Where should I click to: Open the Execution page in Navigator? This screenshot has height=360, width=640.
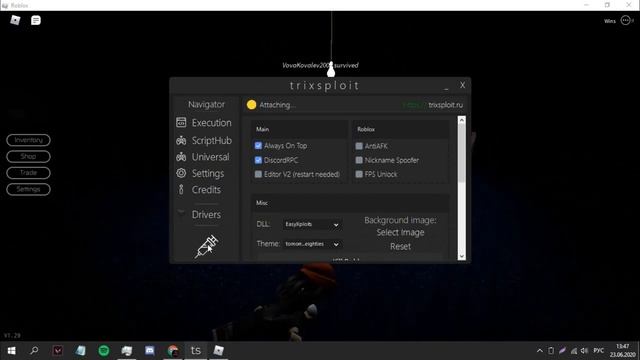point(211,123)
